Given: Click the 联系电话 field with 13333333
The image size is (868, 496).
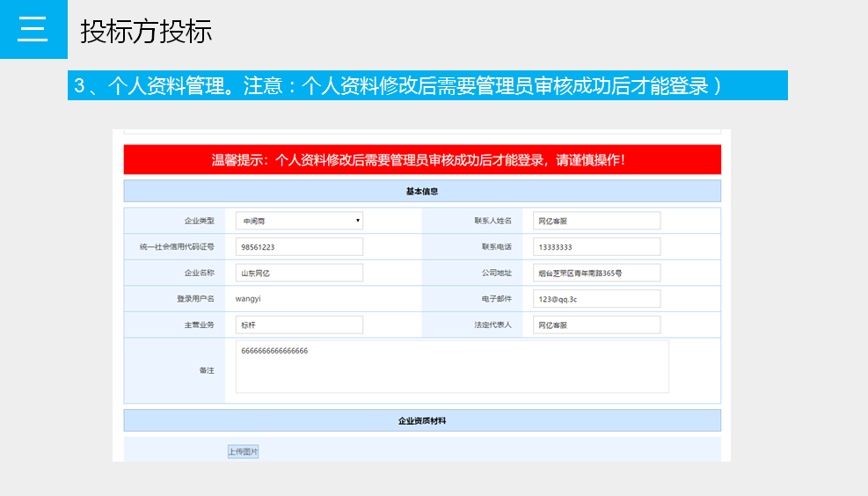Looking at the screenshot, I should (x=596, y=247).
